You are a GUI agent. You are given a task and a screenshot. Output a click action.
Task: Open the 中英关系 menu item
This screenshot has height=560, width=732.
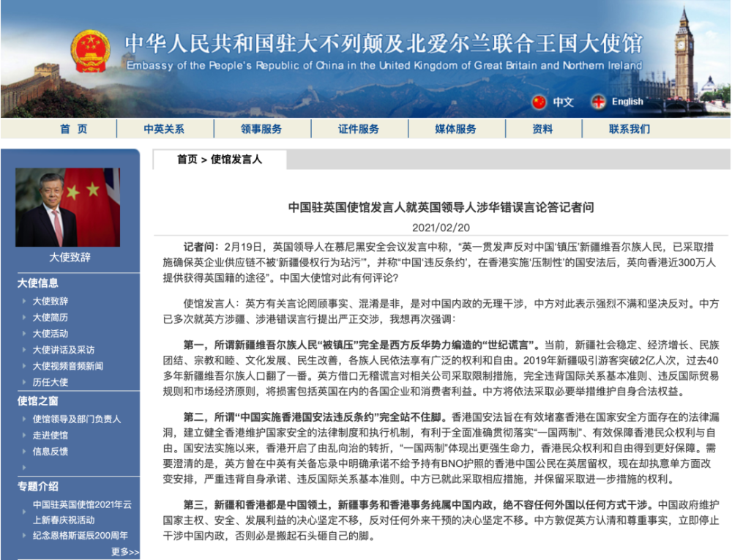tap(164, 129)
